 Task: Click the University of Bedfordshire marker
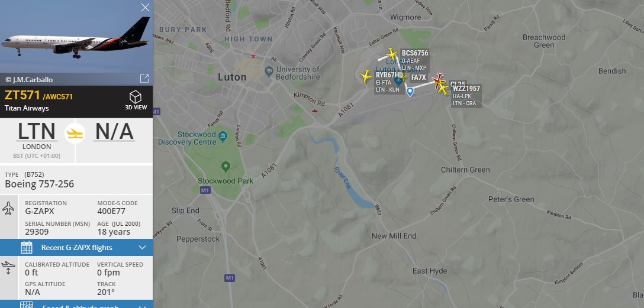(269, 70)
